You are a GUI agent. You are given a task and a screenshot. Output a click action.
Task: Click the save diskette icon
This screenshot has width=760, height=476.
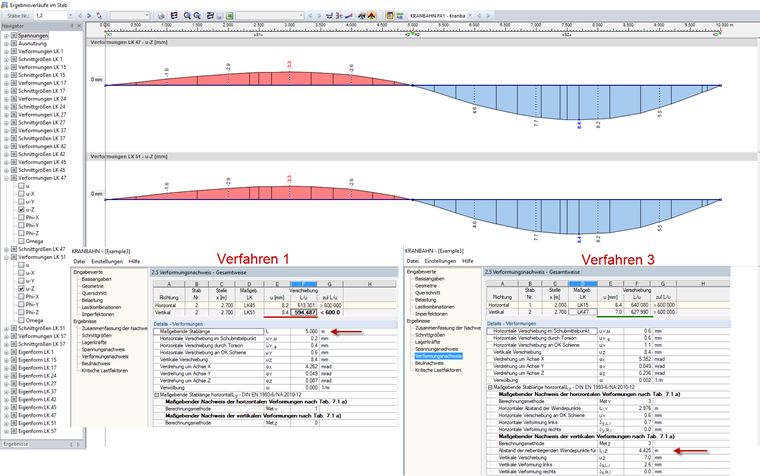coord(220,16)
